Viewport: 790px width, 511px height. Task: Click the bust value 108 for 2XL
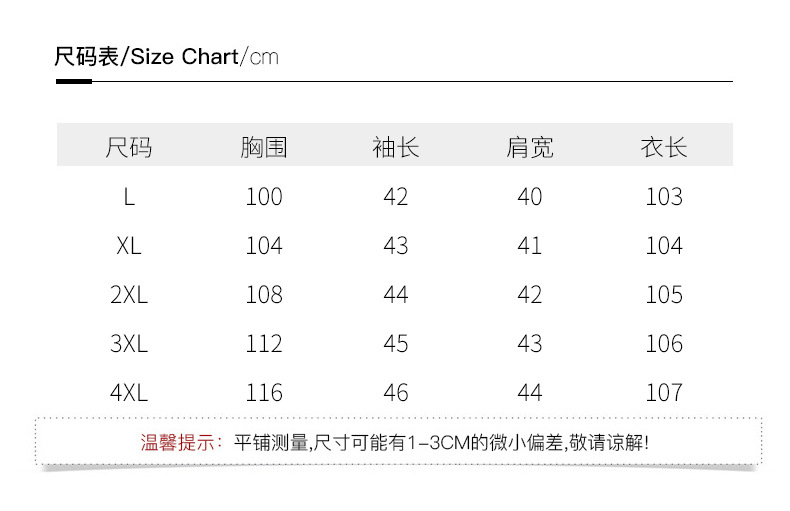pos(264,295)
